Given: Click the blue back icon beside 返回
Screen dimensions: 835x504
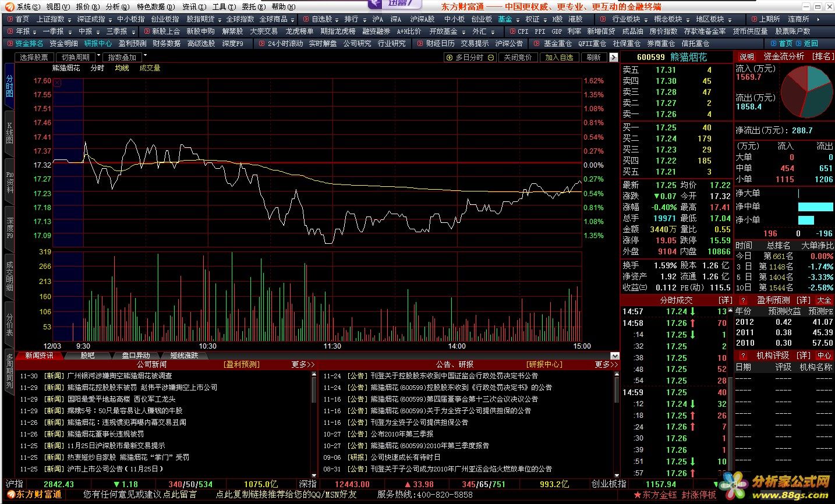Looking at the screenshot, I should coord(798,44).
